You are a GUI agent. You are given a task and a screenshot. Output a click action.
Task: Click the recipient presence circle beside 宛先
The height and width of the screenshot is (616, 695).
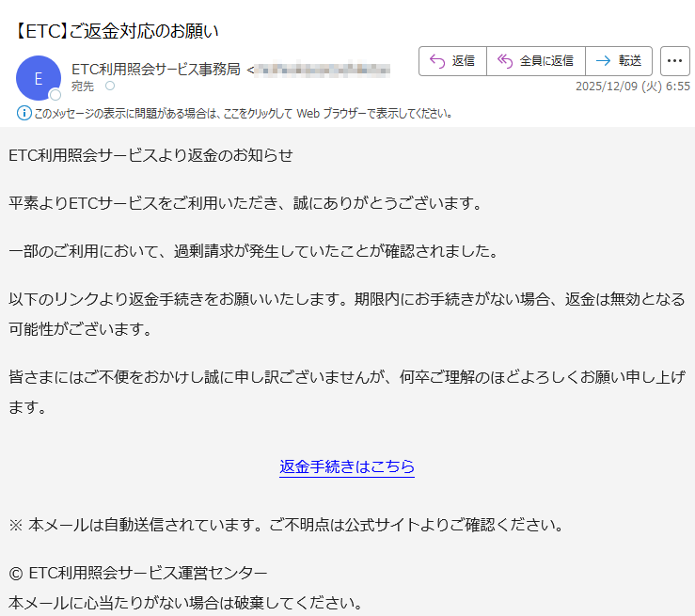[109, 87]
